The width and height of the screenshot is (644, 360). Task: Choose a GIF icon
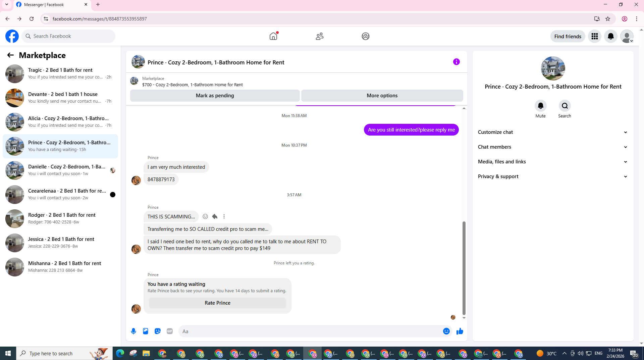pos(170,331)
